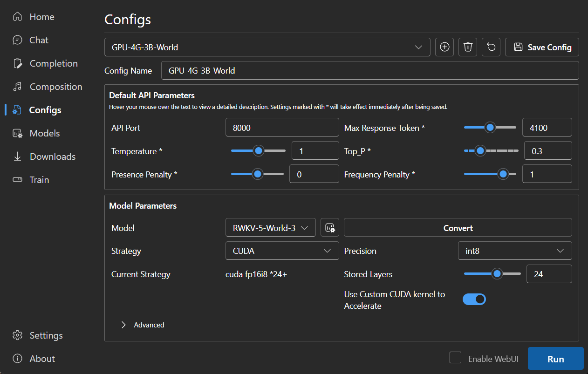Open the Precision int8 dropdown
The image size is (588, 374).
coord(515,251)
